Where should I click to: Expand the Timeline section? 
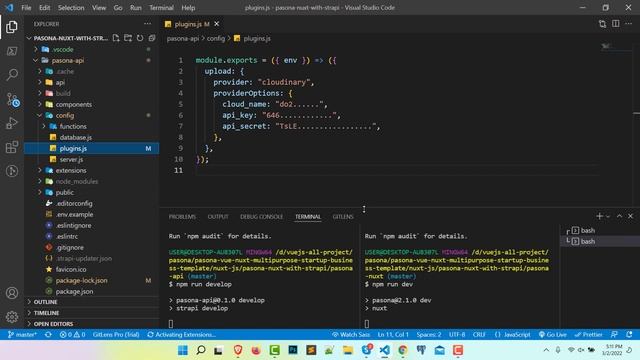tap(91, 313)
